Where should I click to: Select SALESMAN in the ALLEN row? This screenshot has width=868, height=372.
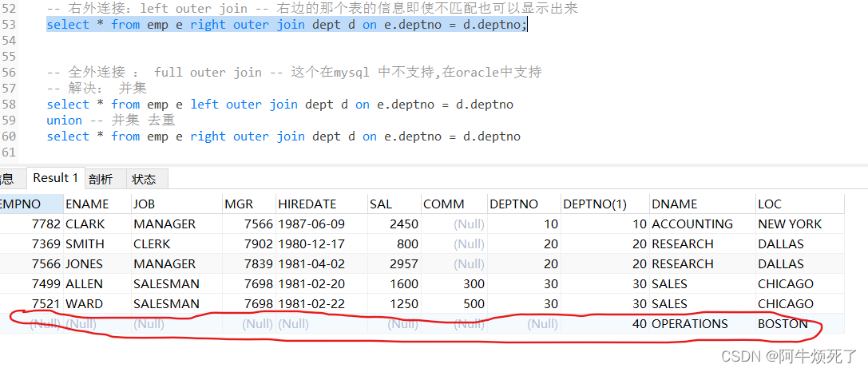(x=176, y=283)
